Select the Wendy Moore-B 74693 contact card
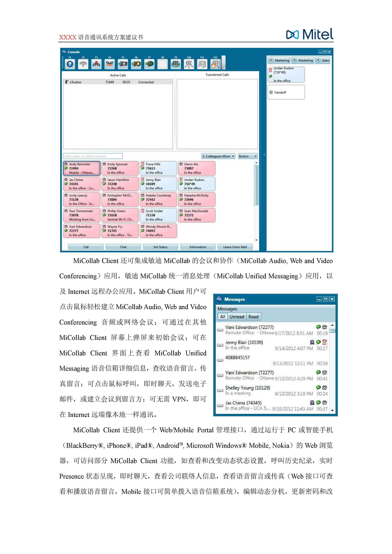This screenshot has height=554, width=392. tap(158, 231)
